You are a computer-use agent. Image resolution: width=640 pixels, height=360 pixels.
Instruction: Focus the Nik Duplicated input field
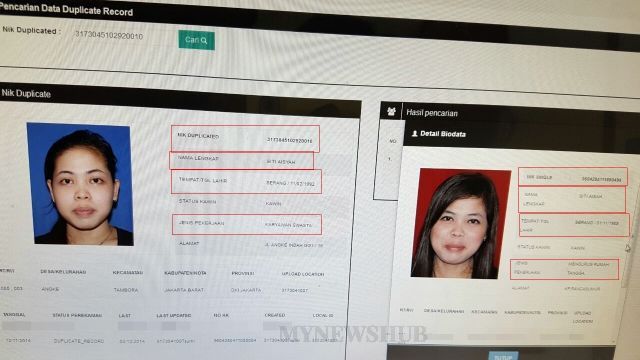coord(109,36)
